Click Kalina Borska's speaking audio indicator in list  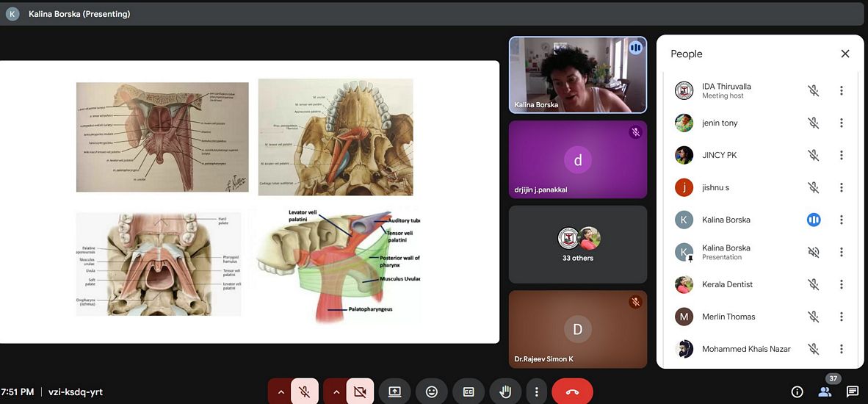point(813,220)
